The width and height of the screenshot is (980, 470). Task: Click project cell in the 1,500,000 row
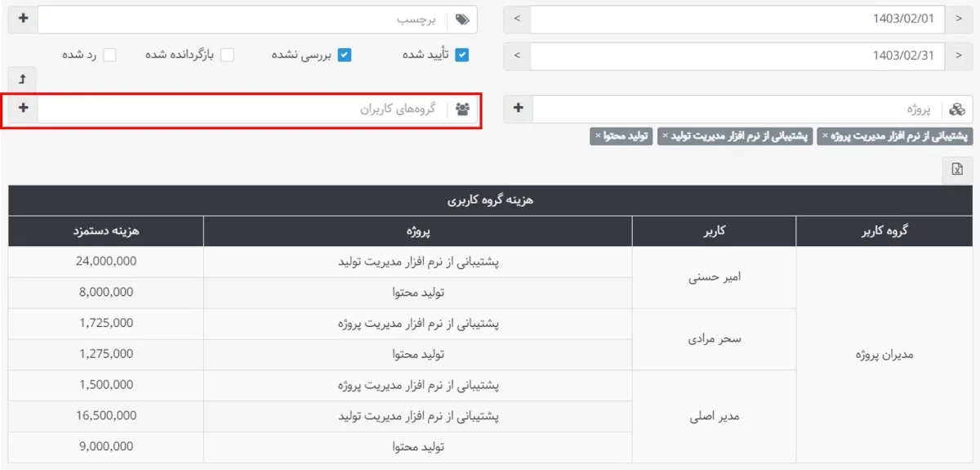tap(418, 385)
